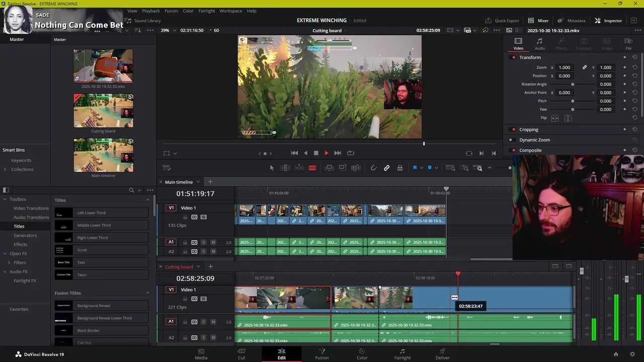The height and width of the screenshot is (362, 644).
Task: Toggle Position Lock padlock in toolbar
Action: (x=400, y=168)
